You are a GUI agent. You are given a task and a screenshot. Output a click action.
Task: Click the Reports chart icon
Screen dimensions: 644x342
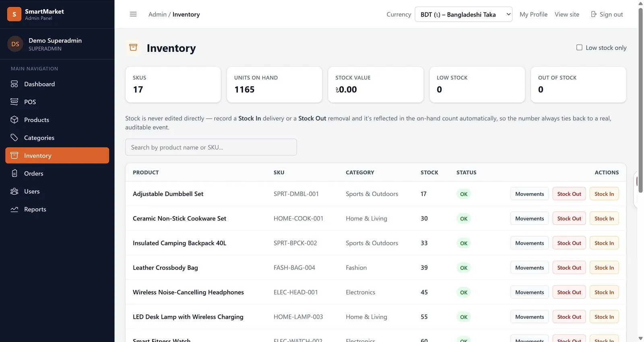14,209
